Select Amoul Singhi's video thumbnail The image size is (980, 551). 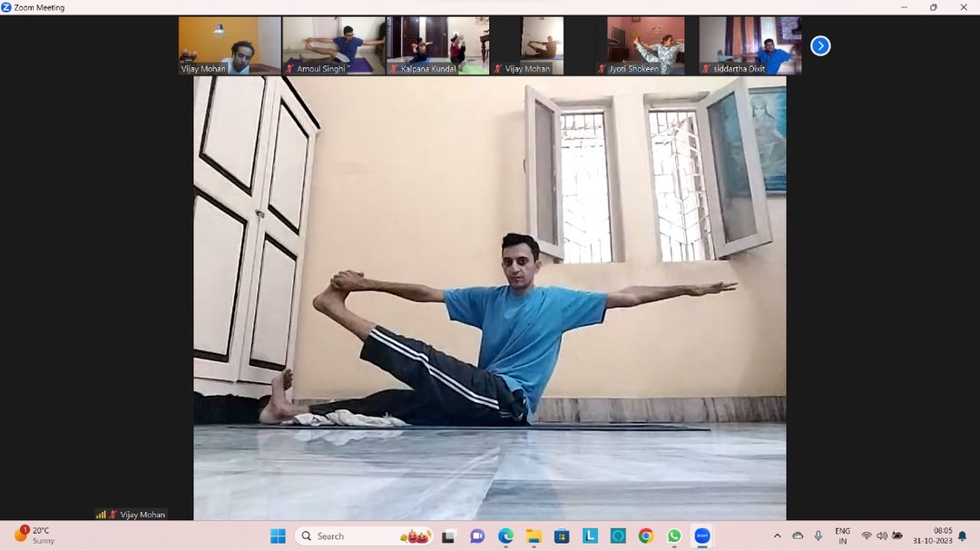tap(334, 45)
